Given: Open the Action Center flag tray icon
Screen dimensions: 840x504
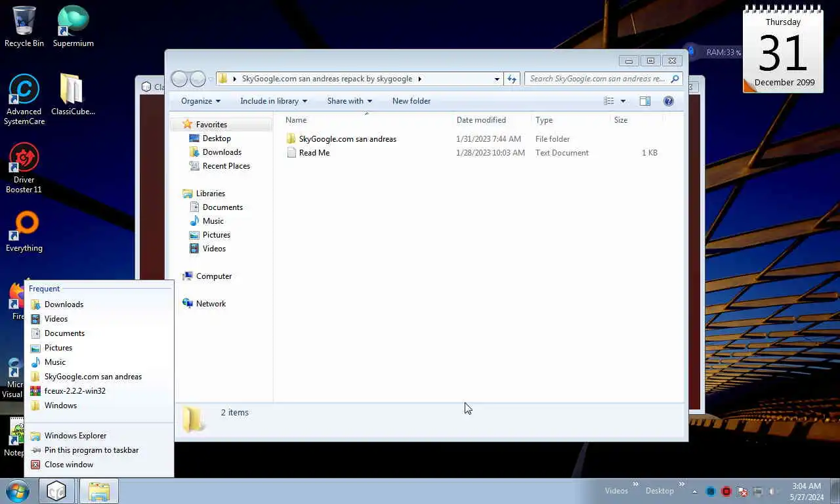Looking at the screenshot, I should [x=742, y=492].
